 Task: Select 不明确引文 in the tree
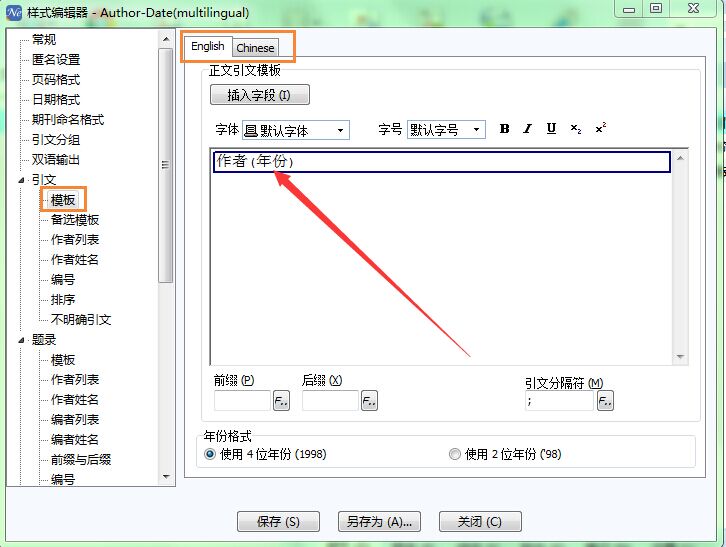coord(81,320)
